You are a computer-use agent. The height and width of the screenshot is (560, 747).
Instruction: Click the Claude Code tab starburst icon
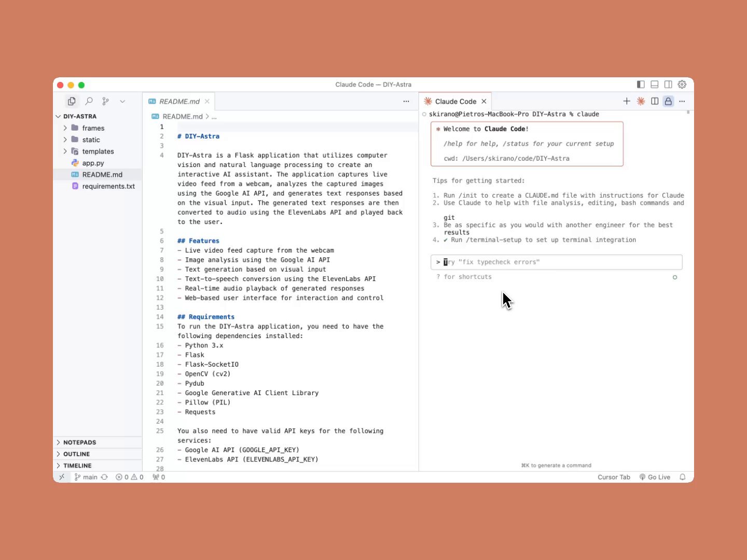pos(428,102)
